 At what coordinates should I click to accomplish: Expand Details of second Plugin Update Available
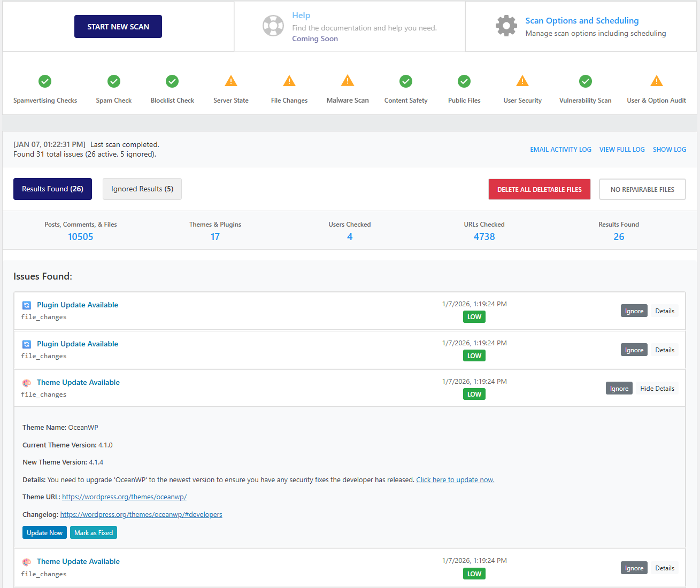[665, 350]
